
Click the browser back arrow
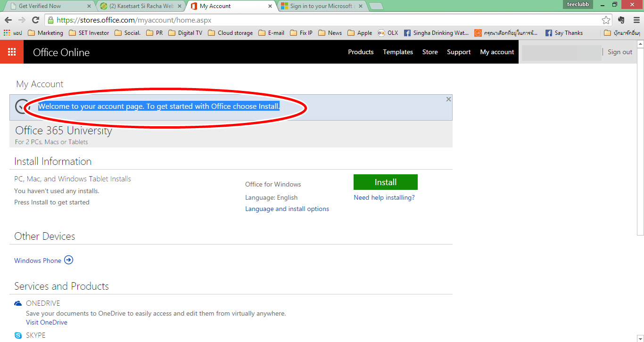pyautogui.click(x=8, y=20)
